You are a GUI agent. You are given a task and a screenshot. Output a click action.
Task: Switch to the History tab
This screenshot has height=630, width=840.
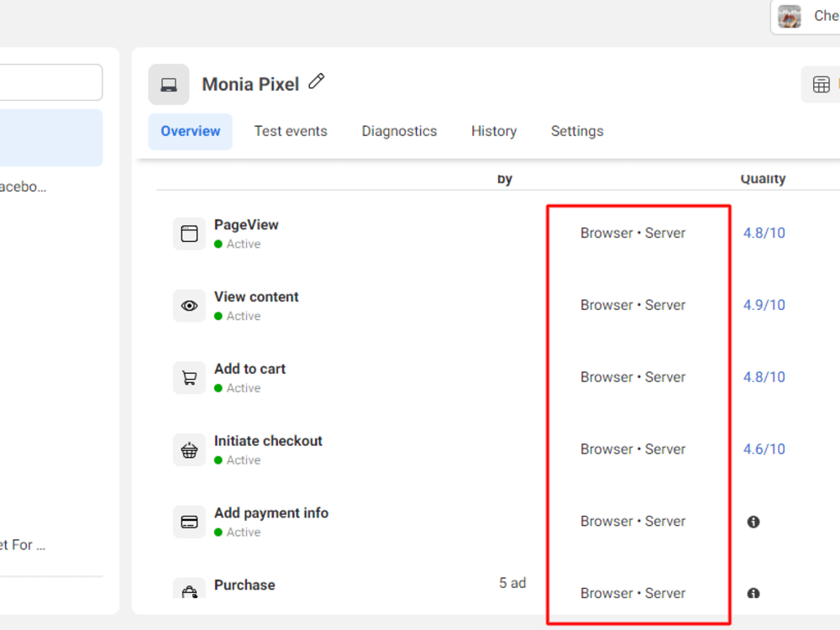pyautogui.click(x=494, y=131)
